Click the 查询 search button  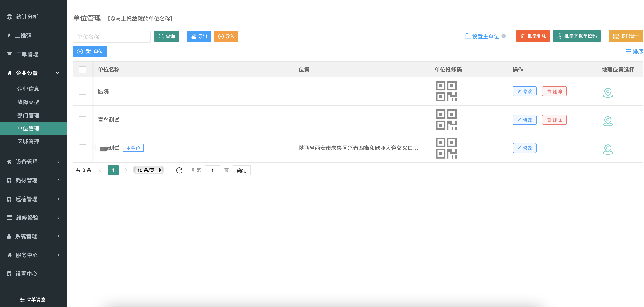point(166,36)
